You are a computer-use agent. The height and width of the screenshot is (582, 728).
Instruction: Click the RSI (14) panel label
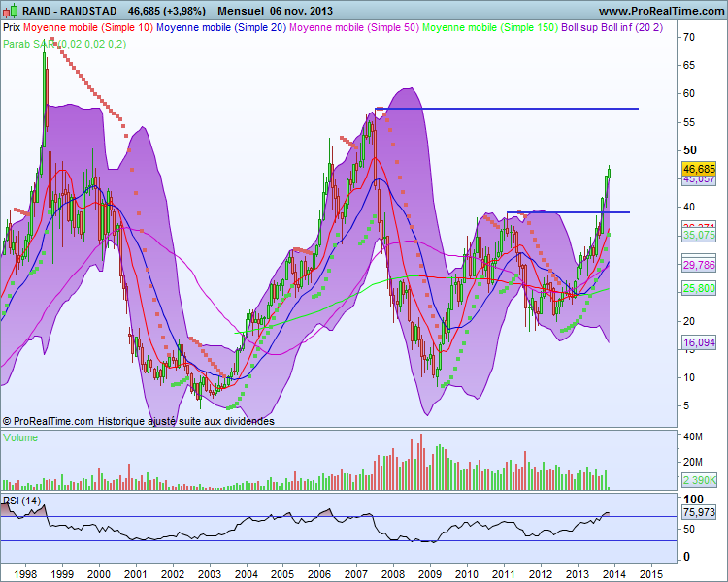(x=21, y=501)
